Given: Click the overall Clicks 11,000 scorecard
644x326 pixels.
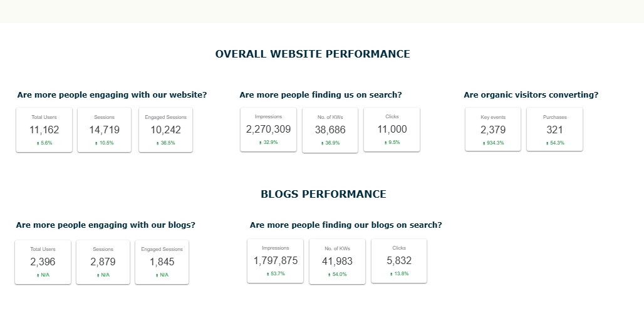Looking at the screenshot, I should [x=392, y=129].
